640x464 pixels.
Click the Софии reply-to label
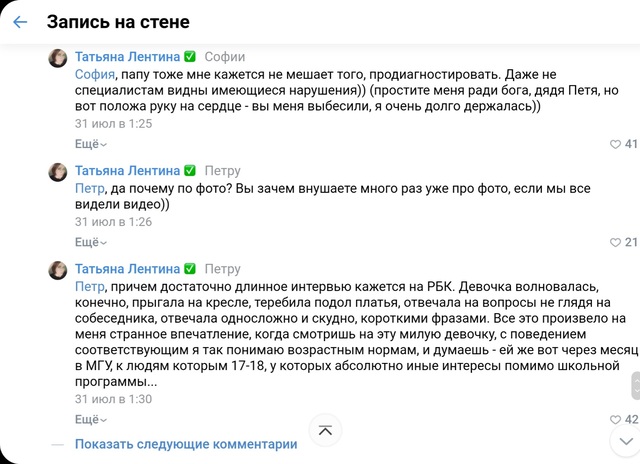click(224, 57)
